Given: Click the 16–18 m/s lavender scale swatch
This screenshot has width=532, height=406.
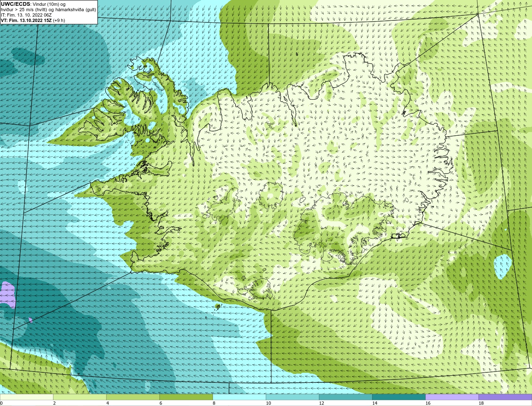Looking at the screenshot, I should tap(452, 397).
